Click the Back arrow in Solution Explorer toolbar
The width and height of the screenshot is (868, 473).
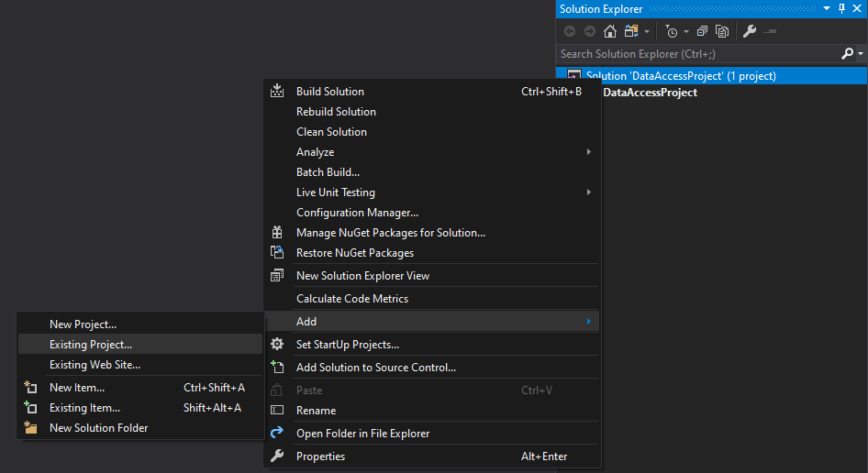coord(569,31)
